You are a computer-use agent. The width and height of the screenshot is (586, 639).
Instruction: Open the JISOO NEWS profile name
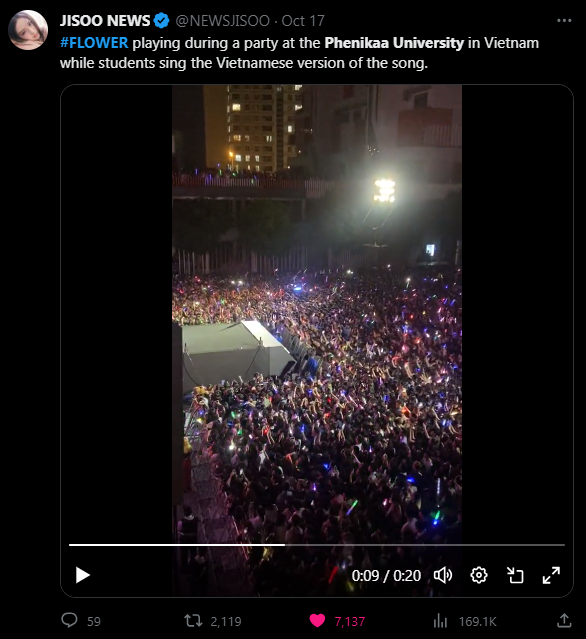point(105,20)
